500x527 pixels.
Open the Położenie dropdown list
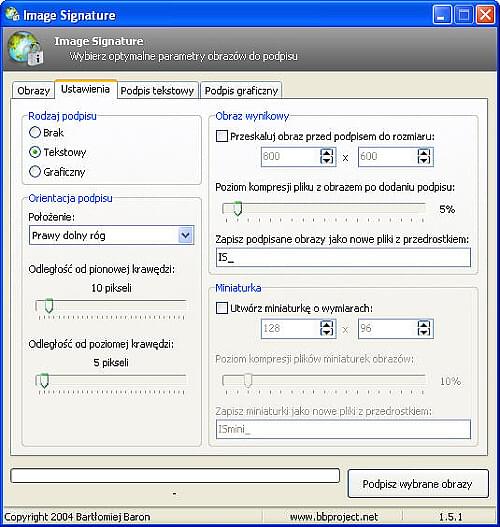click(x=185, y=235)
